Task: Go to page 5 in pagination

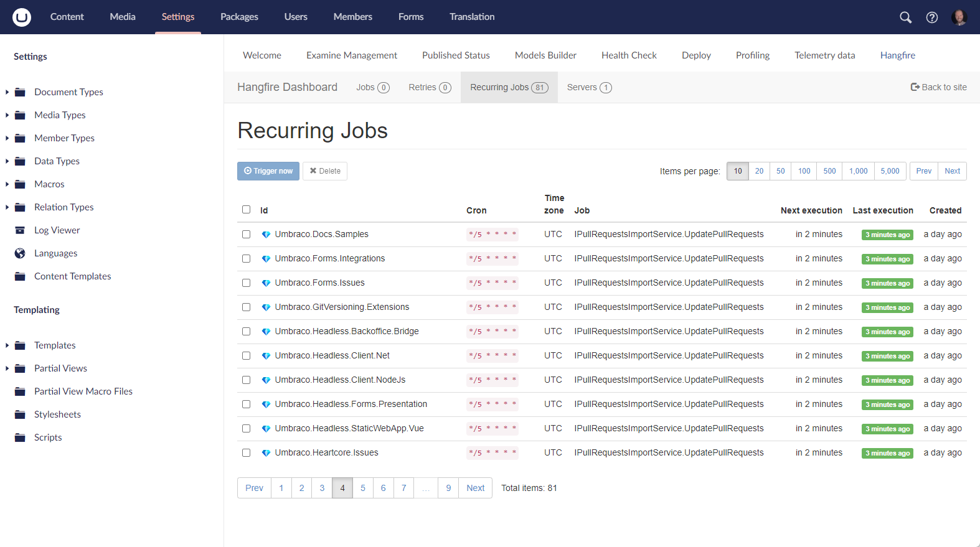Action: click(x=363, y=488)
